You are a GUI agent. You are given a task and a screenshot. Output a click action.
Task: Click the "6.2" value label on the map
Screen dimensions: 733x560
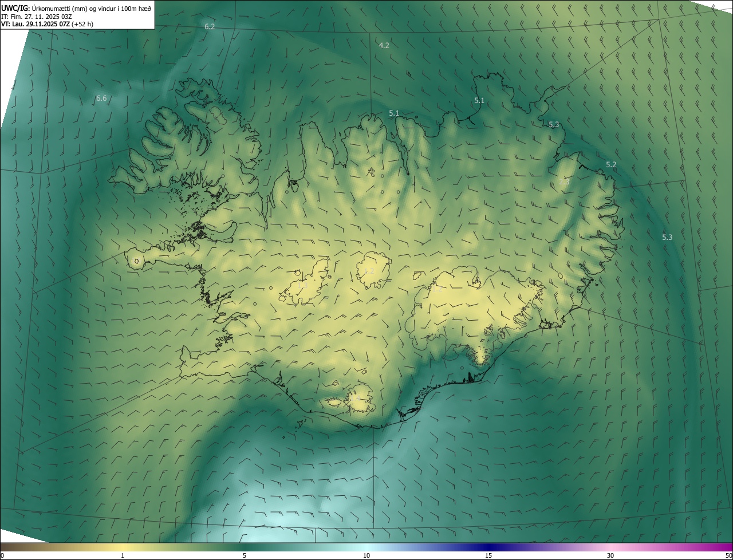[x=210, y=27]
